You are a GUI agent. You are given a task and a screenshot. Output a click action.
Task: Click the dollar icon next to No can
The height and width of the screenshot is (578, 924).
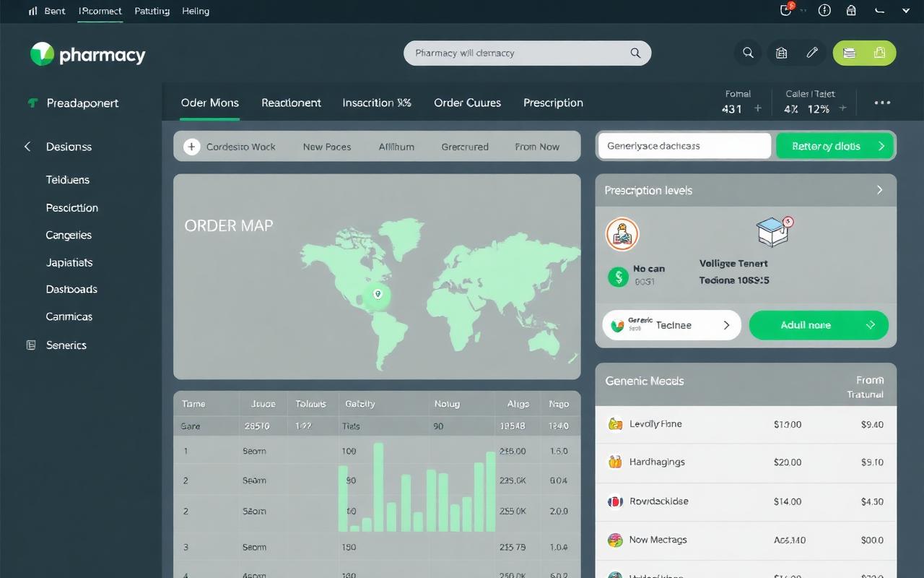coord(618,277)
